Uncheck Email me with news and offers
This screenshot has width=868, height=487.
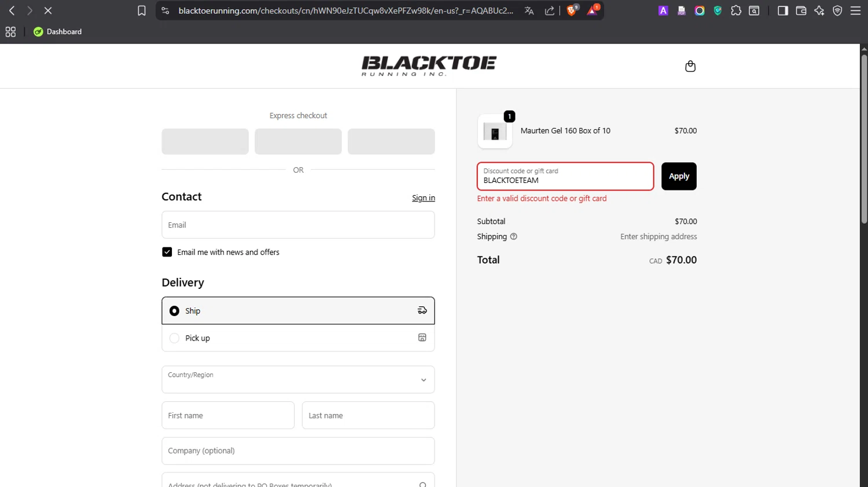167,252
